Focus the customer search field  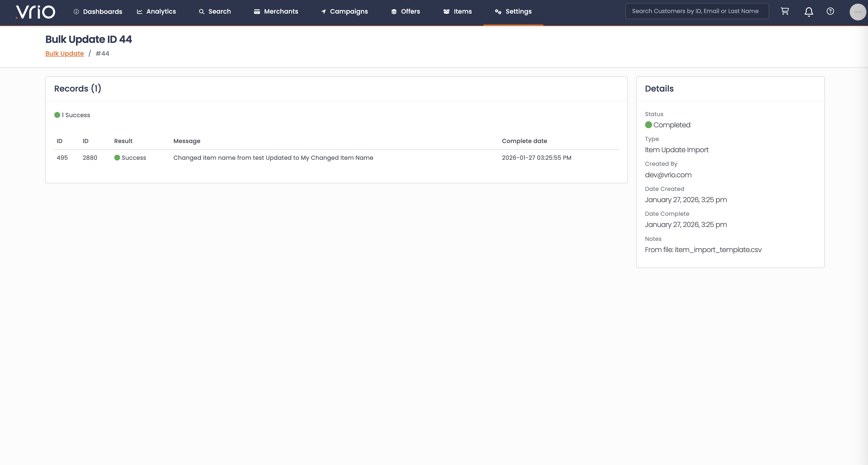click(x=697, y=11)
